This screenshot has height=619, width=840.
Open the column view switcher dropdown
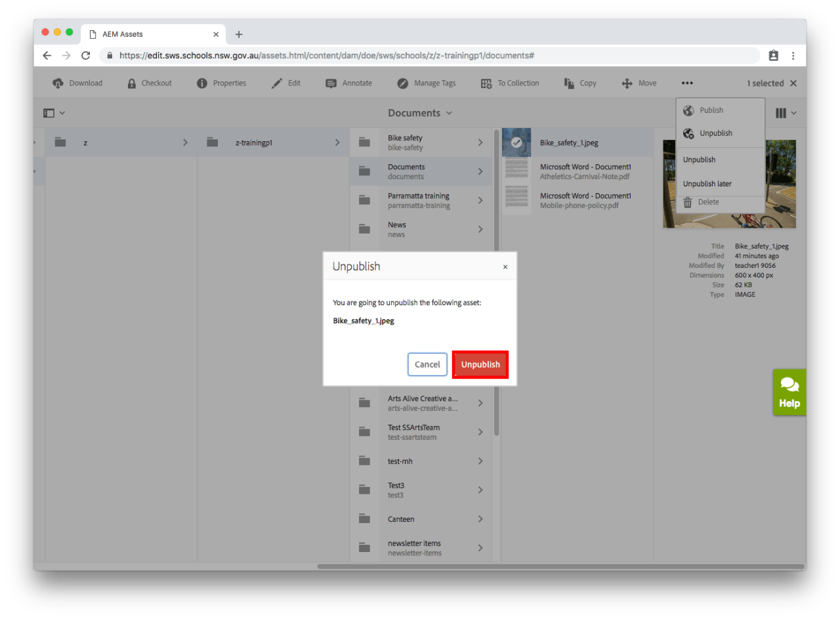pyautogui.click(x=786, y=113)
